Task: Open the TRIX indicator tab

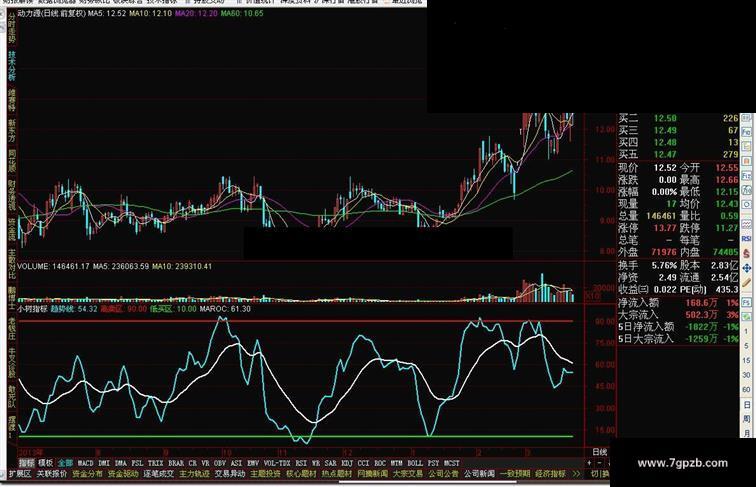Action: pos(155,463)
